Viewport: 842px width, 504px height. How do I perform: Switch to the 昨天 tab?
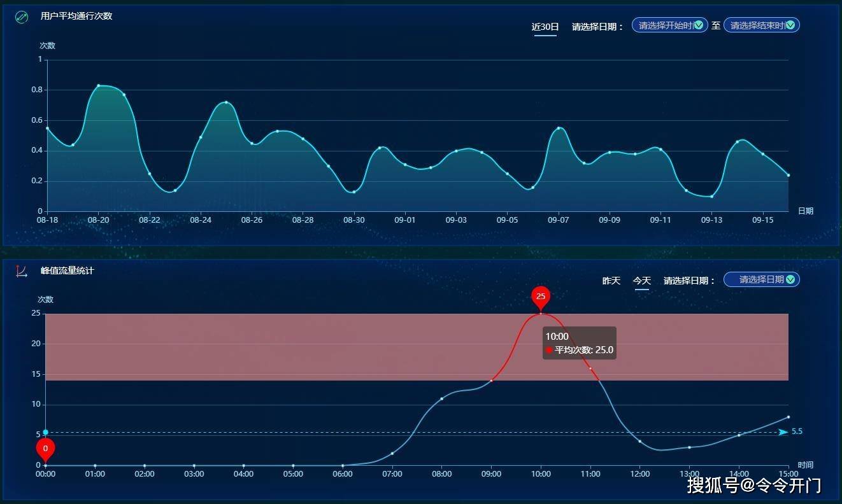(611, 281)
